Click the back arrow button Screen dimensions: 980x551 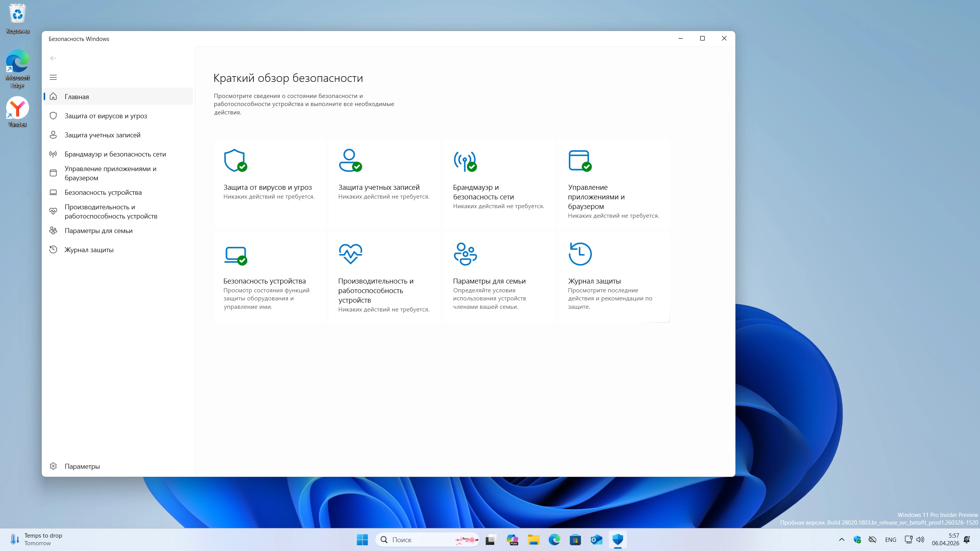click(53, 58)
